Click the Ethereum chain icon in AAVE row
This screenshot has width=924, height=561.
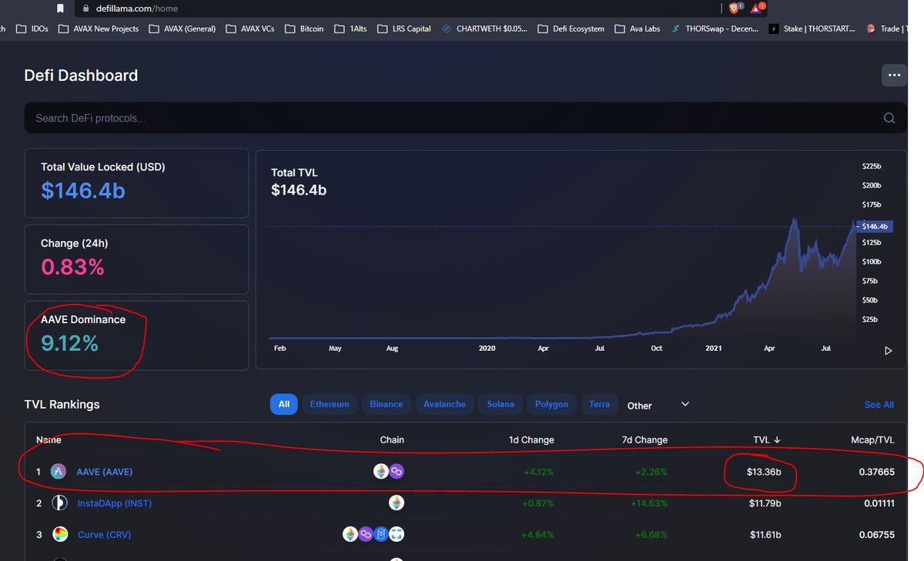coord(381,472)
